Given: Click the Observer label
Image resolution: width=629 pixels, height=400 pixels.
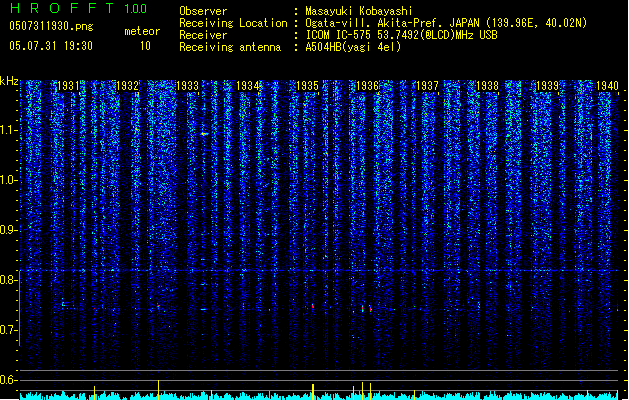Looking at the screenshot, I should 203,11.
